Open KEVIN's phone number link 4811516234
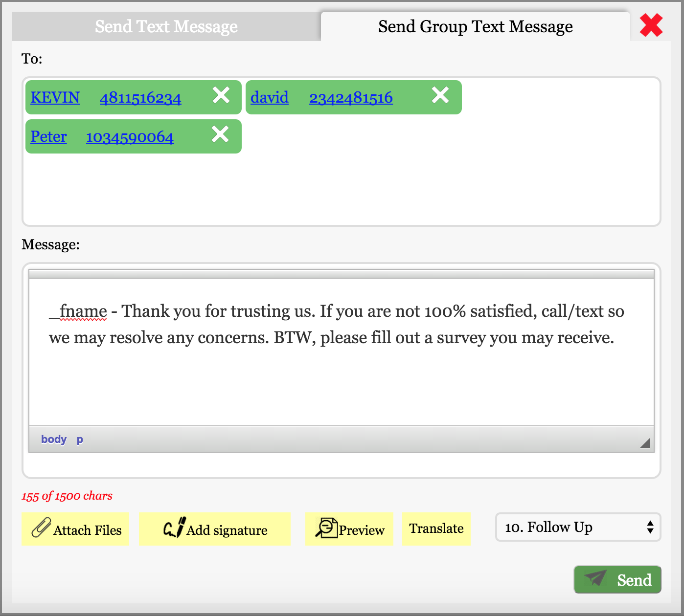Screen dimensions: 684x616 [140, 97]
